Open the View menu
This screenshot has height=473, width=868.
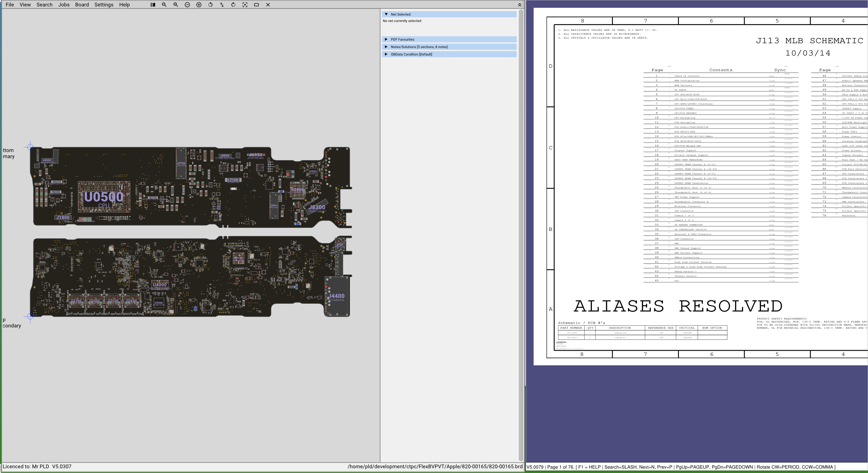(x=25, y=5)
